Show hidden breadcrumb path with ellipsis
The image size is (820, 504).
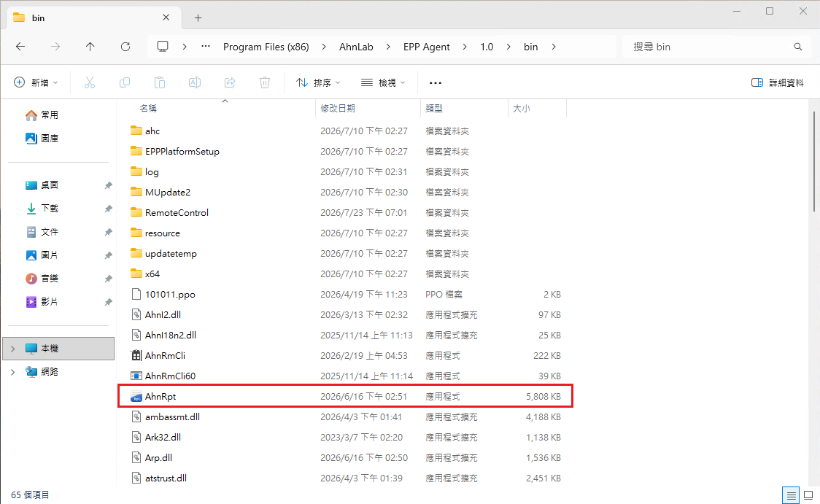coord(206,47)
